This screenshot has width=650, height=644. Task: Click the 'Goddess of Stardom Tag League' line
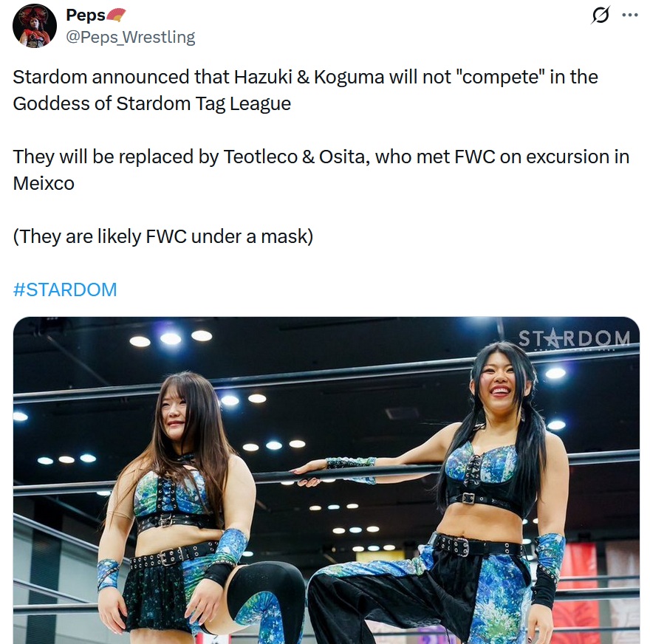click(x=151, y=103)
